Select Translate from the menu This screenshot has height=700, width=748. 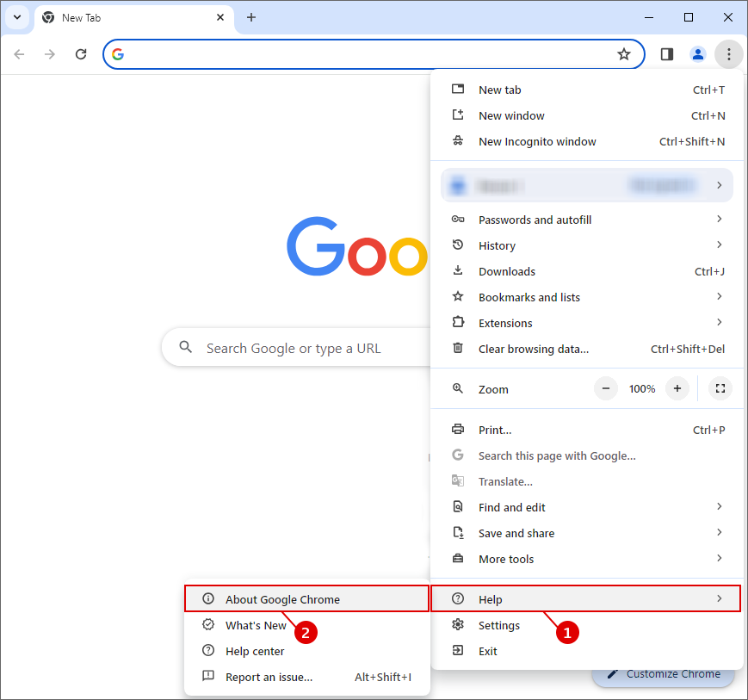[588, 481]
